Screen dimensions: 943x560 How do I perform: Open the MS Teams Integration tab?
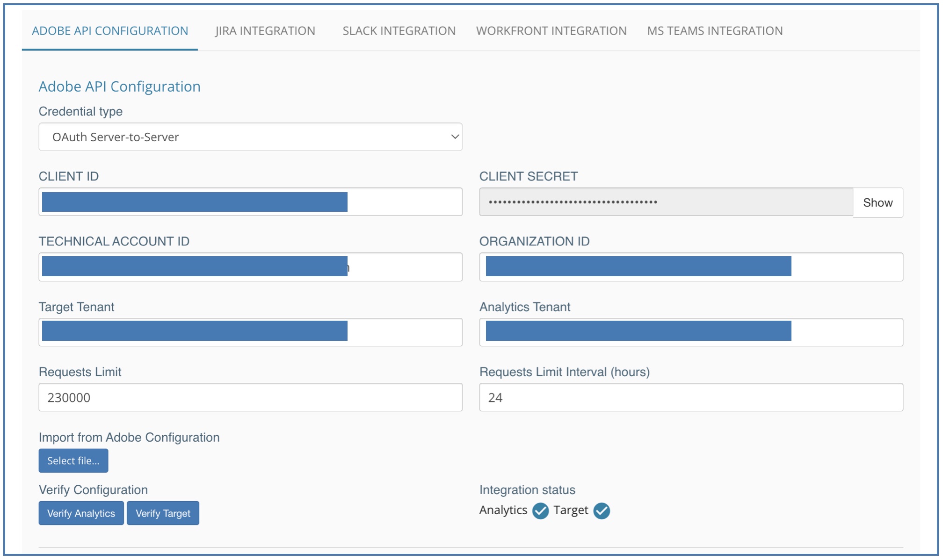pyautogui.click(x=715, y=31)
